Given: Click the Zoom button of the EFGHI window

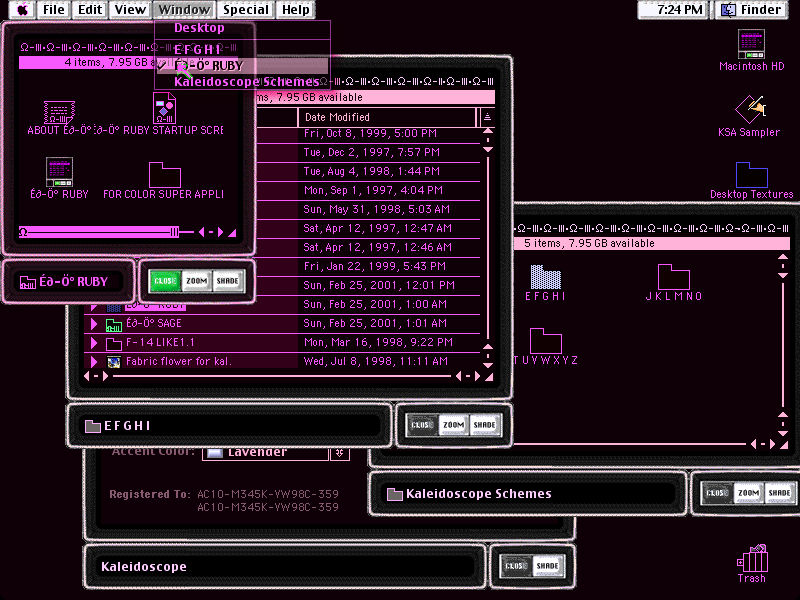Looking at the screenshot, I should pos(453,425).
